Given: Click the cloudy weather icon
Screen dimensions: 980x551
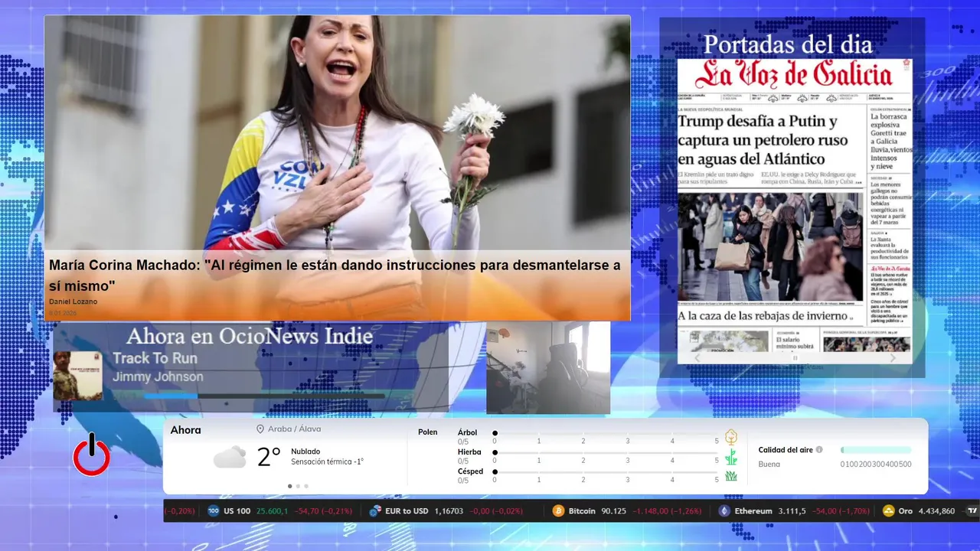Looking at the screenshot, I should [230, 458].
